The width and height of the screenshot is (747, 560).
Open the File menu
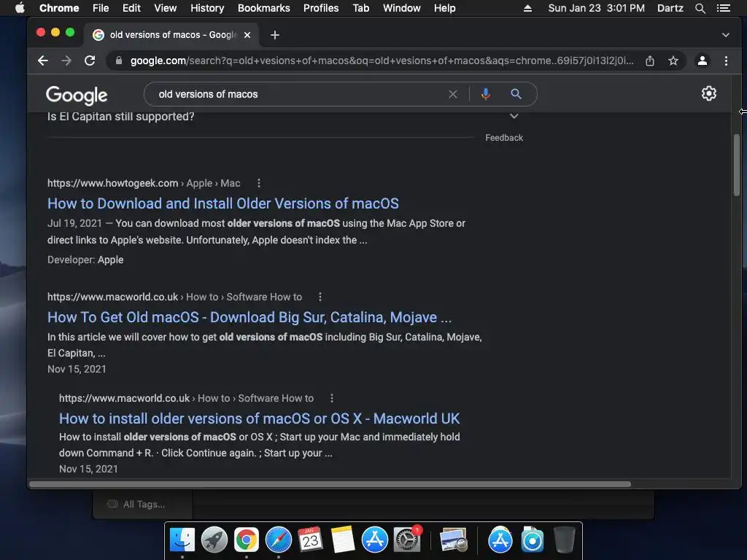point(101,8)
